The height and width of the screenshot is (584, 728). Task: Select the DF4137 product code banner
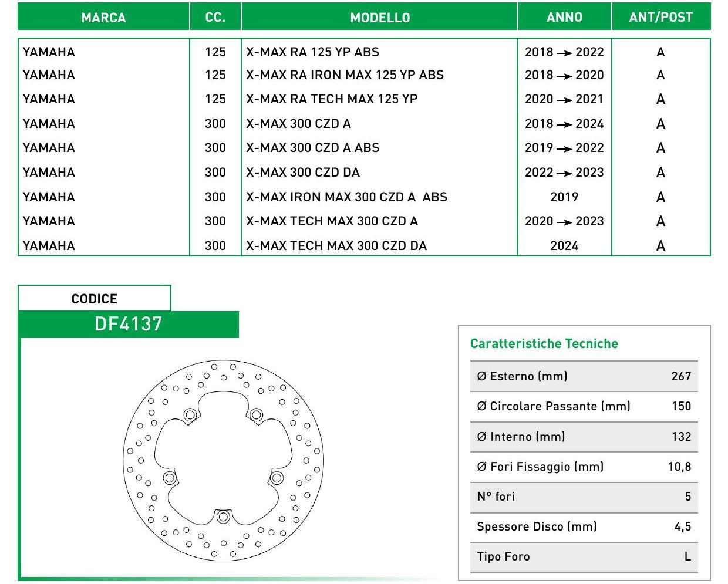129,324
